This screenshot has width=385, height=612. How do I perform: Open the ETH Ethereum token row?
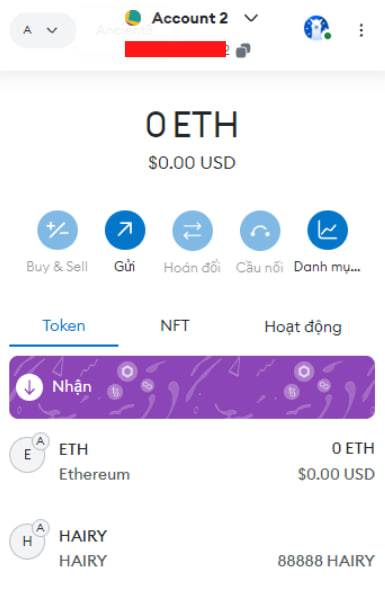click(x=192, y=461)
